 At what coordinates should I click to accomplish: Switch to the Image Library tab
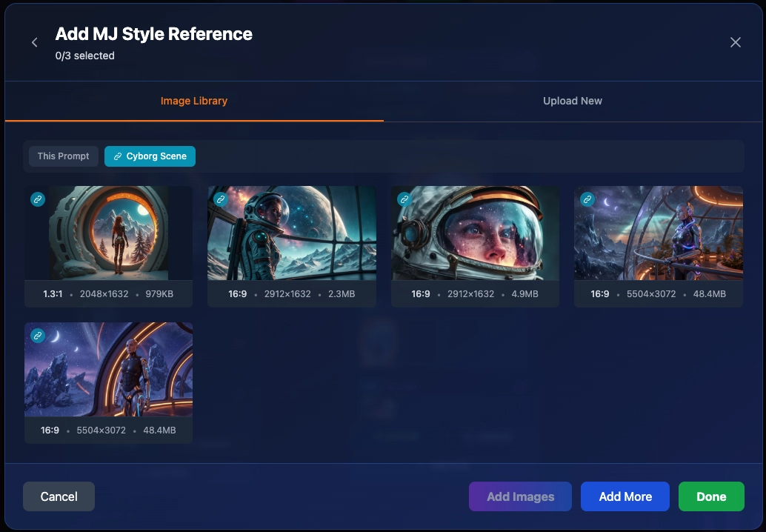point(194,101)
